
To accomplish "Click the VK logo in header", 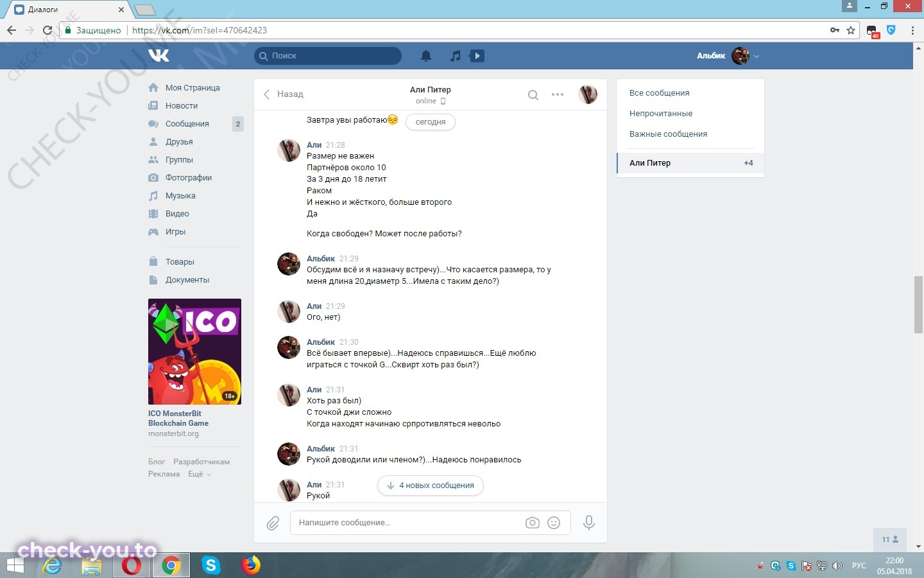I will coord(158,56).
